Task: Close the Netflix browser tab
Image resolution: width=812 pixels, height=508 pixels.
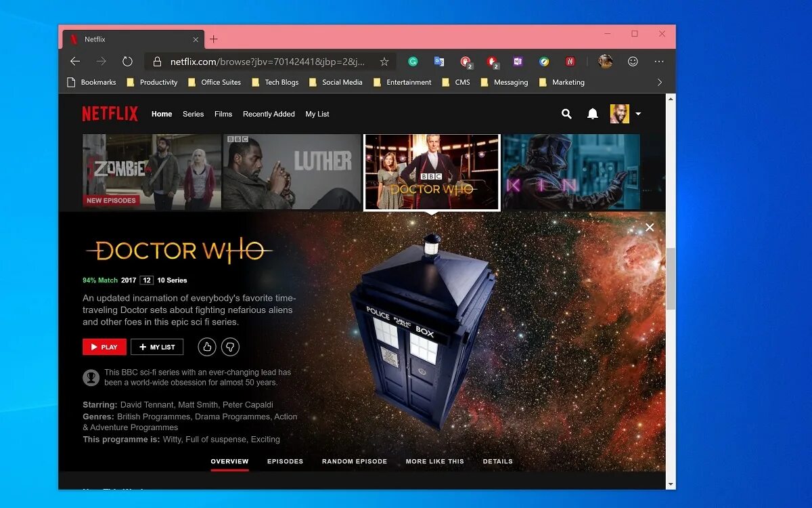Action: coord(196,39)
